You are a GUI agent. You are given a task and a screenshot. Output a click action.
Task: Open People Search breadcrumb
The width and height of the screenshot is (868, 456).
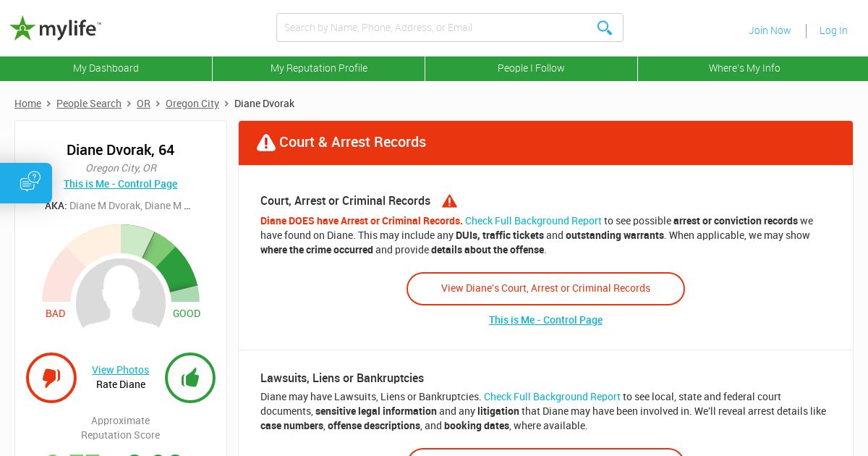pos(89,104)
